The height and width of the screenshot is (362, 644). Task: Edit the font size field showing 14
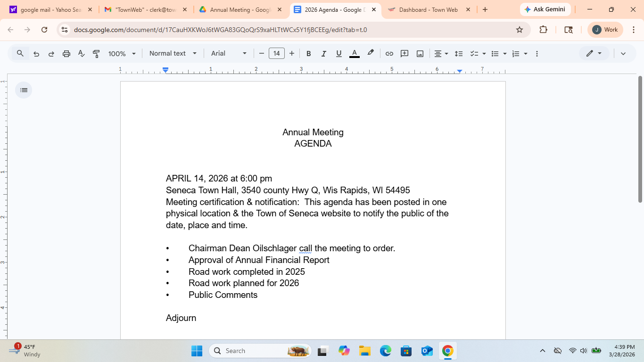tap(277, 54)
